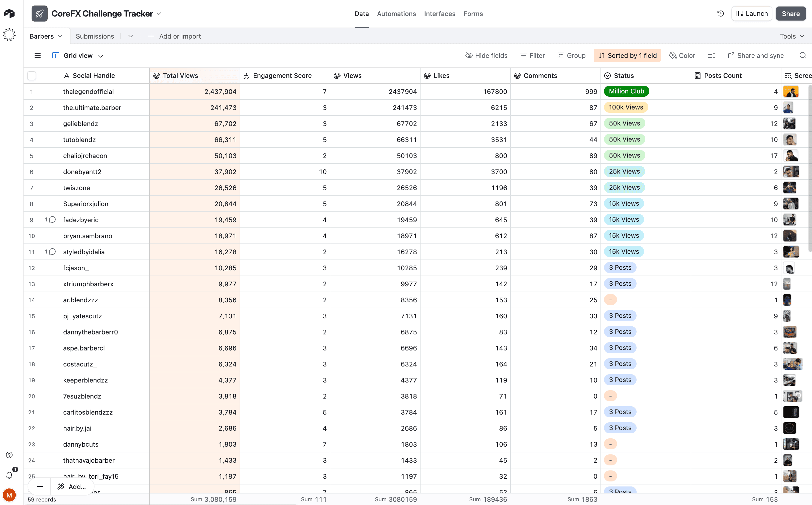
Task: Expand the Tools dropdown
Action: tap(792, 36)
